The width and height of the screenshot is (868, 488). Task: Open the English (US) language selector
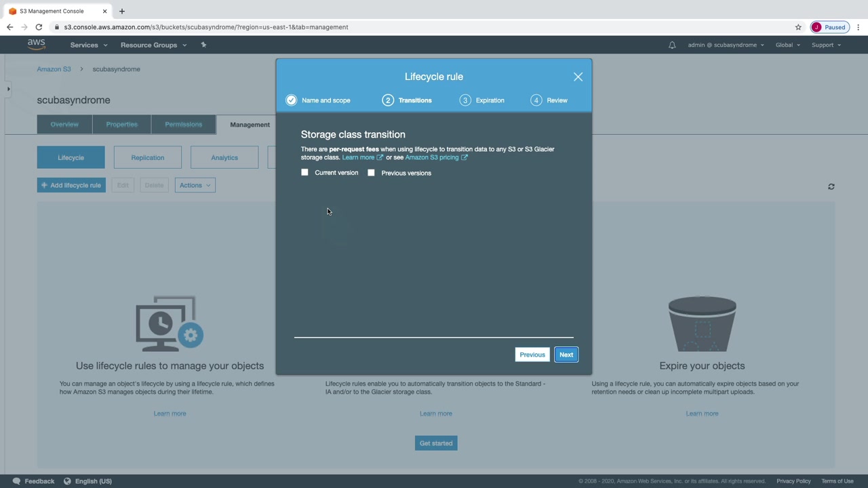coord(87,481)
